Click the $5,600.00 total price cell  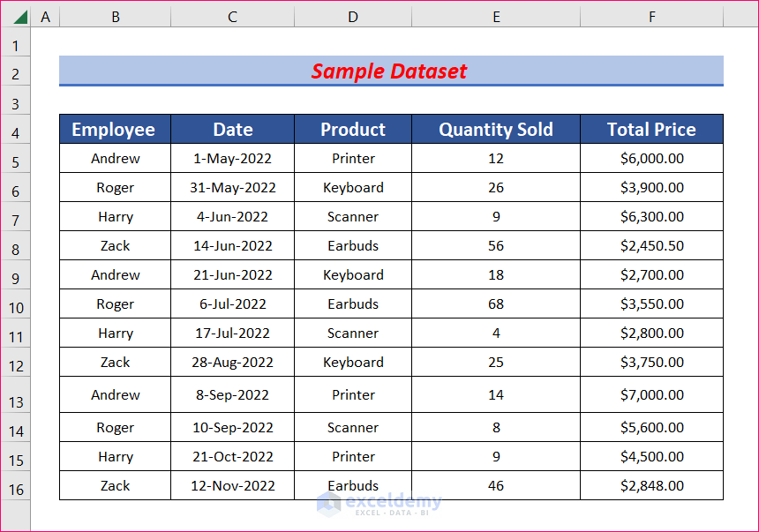pos(652,427)
